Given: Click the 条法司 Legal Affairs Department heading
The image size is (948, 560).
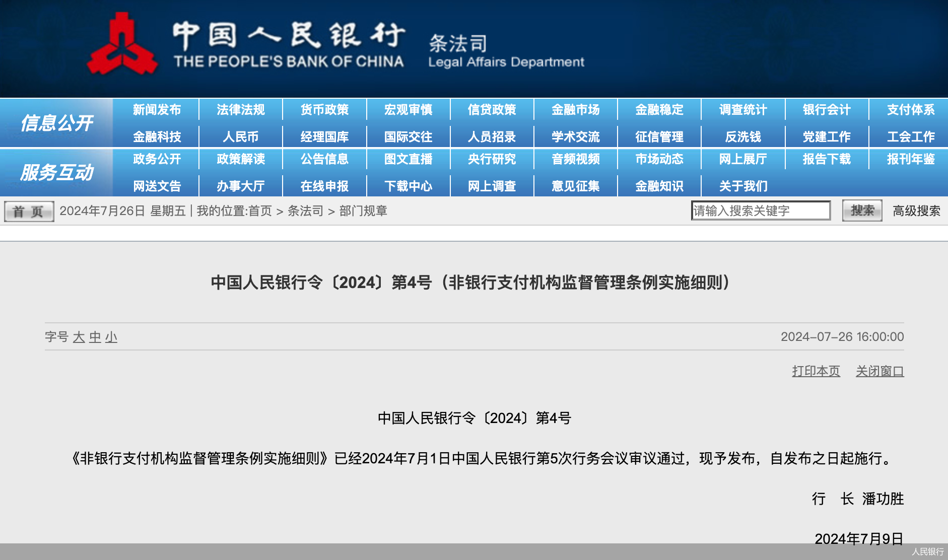Looking at the screenshot, I should pos(506,51).
